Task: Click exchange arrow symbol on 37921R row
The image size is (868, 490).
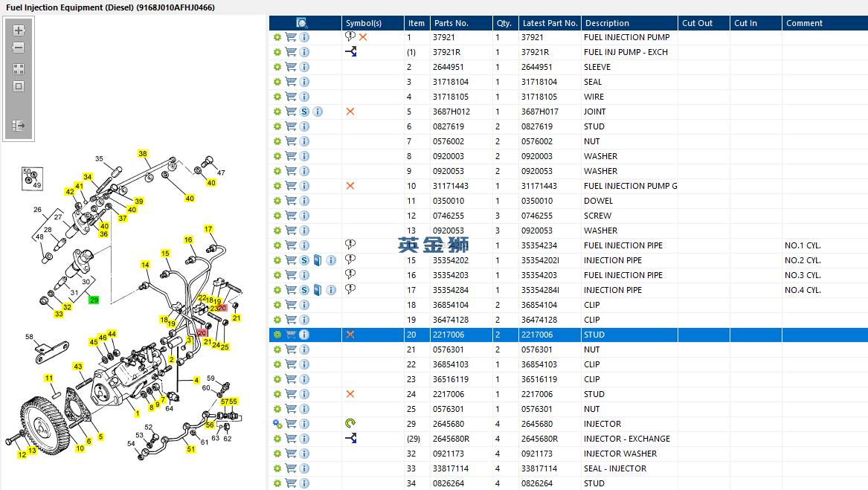Action: pyautogui.click(x=351, y=51)
